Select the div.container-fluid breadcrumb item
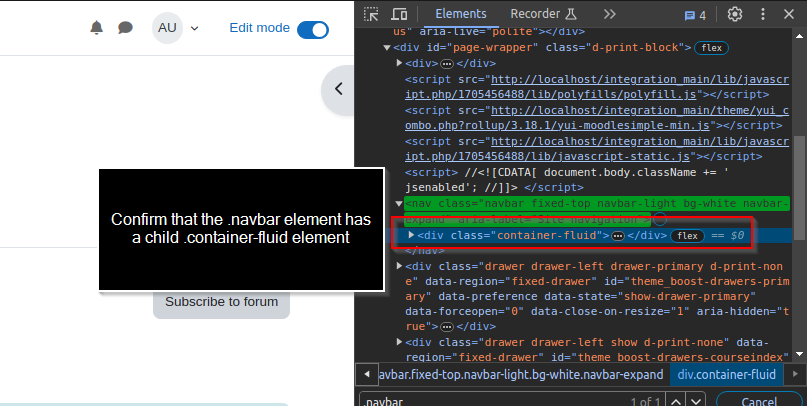 point(726,375)
